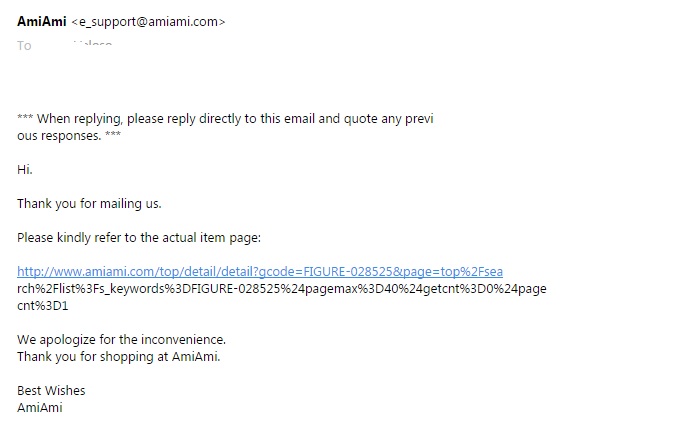Image resolution: width=687 pixels, height=422 pixels.
Task: Click the 'ous responses. ***' text line
Action: click(x=69, y=135)
